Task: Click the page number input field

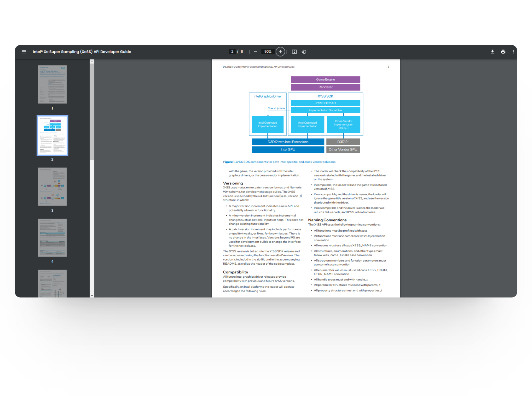Action: point(232,52)
